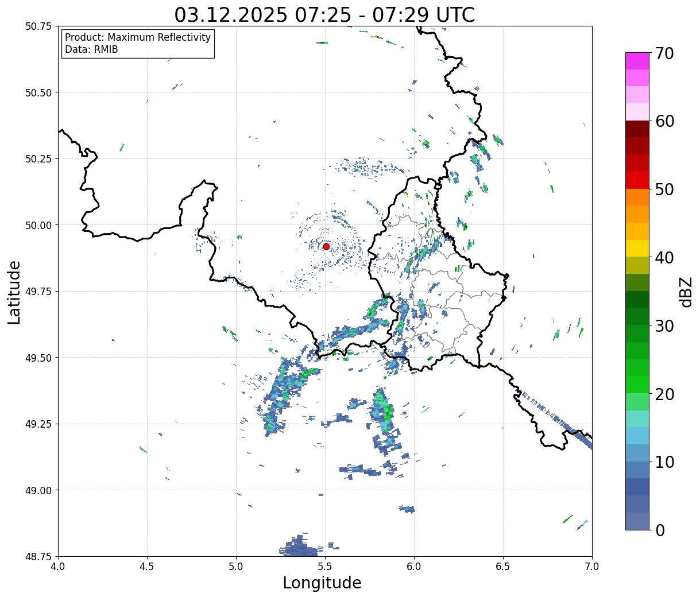This screenshot has width=700, height=597.
Task: Click the latitude tick label 50.00
Action: click(x=38, y=225)
